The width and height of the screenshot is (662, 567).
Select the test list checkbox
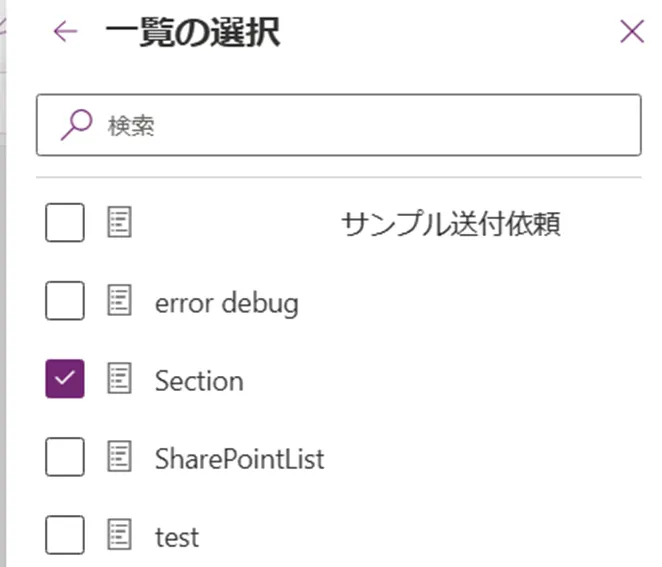coord(65,537)
